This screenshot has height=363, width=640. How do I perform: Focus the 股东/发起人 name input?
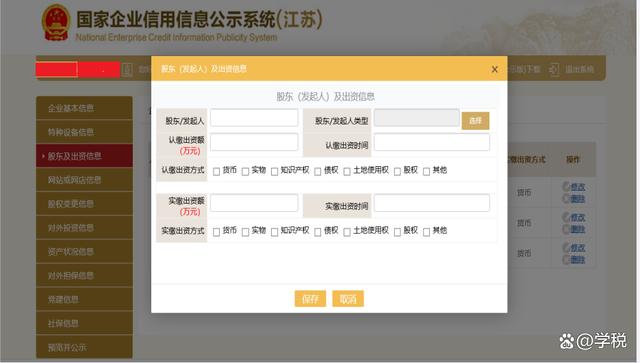point(254,118)
